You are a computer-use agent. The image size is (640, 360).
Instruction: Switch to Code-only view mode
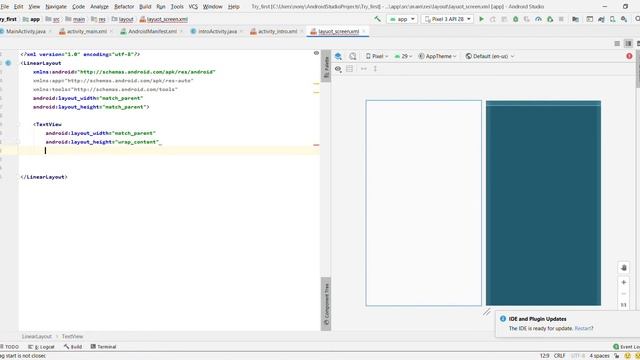(x=617, y=43)
